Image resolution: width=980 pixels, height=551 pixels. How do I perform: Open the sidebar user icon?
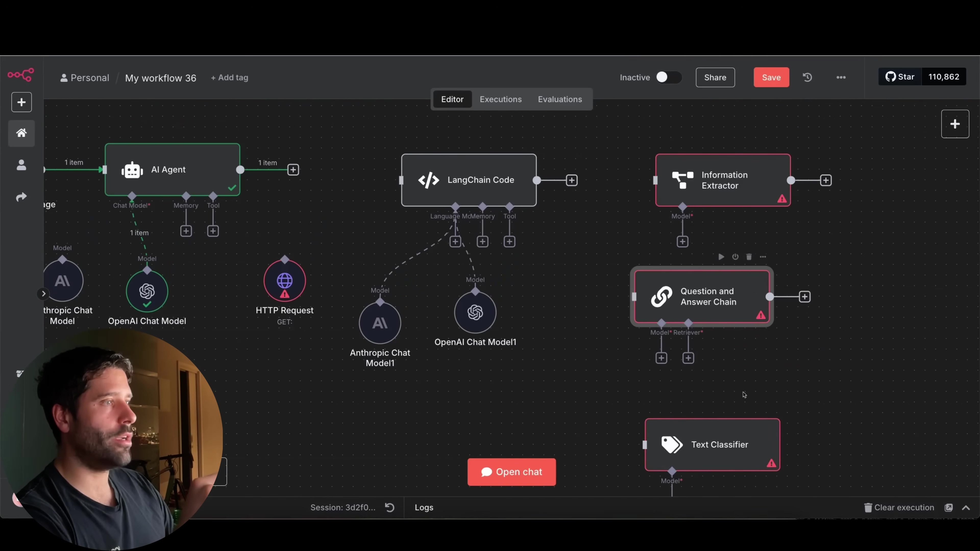[21, 165]
